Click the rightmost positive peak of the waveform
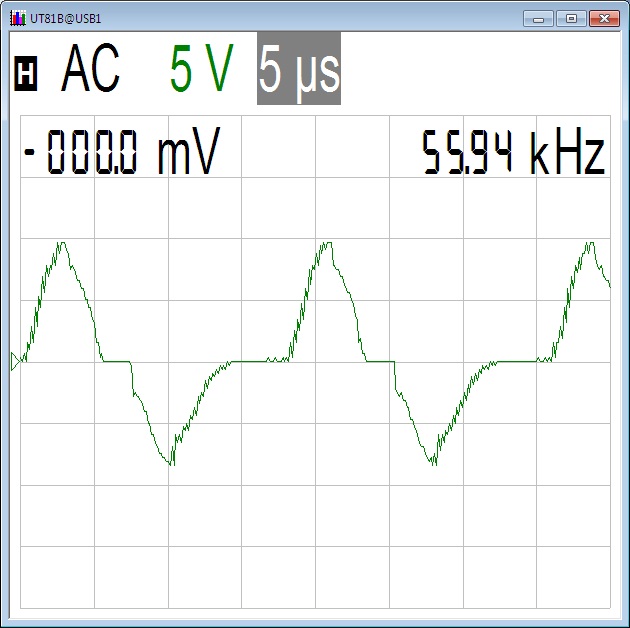This screenshot has width=630, height=628. [x=589, y=244]
